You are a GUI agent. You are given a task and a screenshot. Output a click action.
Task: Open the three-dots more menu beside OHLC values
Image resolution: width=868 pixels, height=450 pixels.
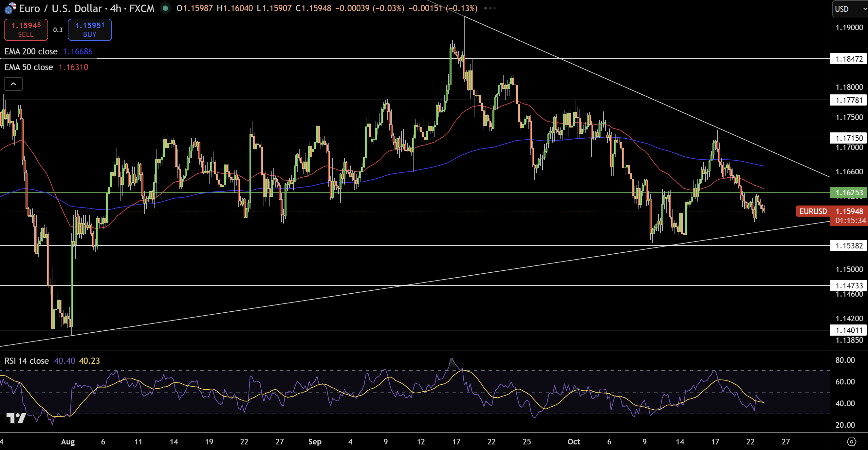pos(489,8)
